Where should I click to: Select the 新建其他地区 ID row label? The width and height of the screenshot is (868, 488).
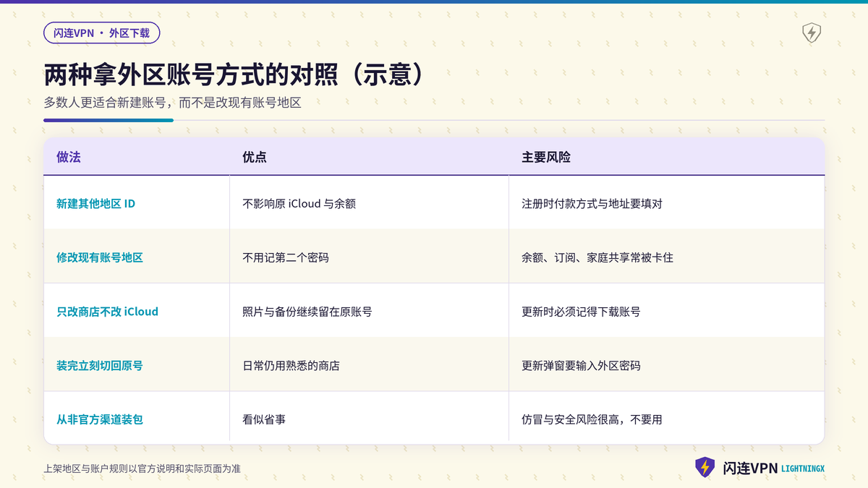click(95, 204)
